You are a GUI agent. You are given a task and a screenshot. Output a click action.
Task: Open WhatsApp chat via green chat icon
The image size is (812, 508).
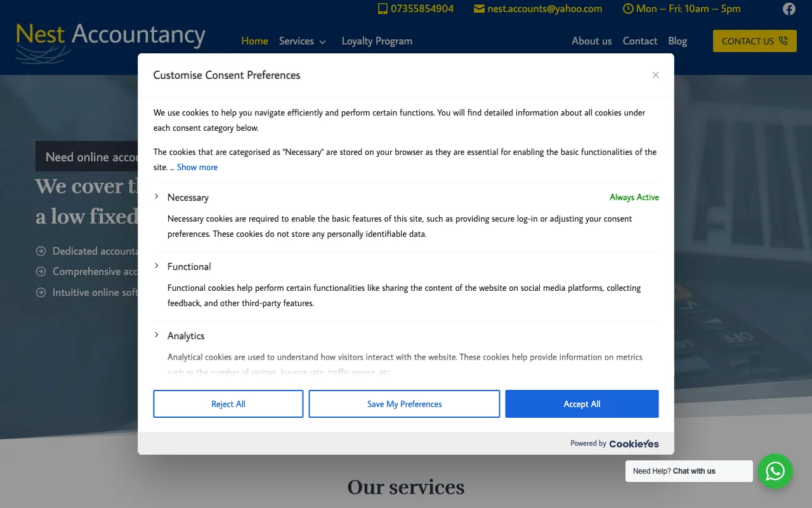[775, 471]
